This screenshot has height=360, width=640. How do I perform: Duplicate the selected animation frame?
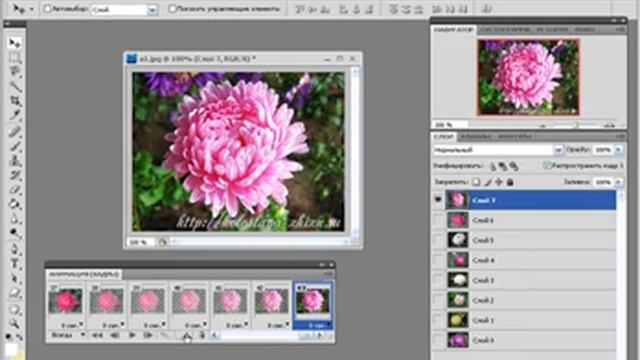(x=187, y=336)
